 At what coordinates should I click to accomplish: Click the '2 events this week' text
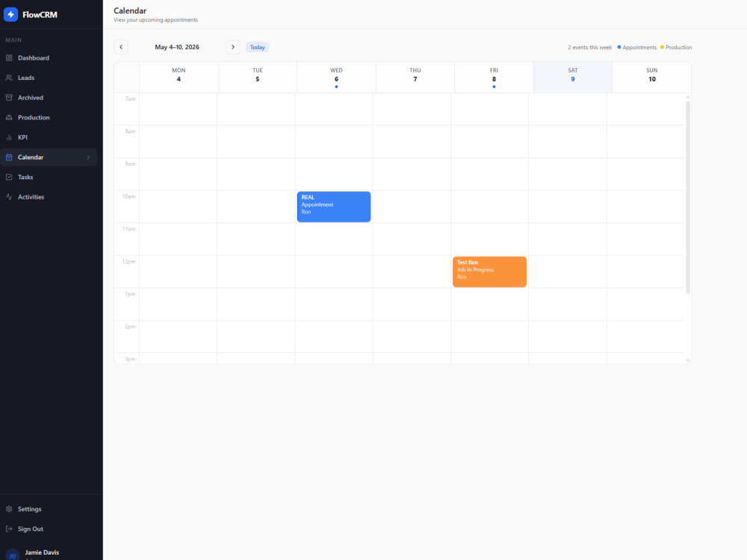tap(590, 47)
